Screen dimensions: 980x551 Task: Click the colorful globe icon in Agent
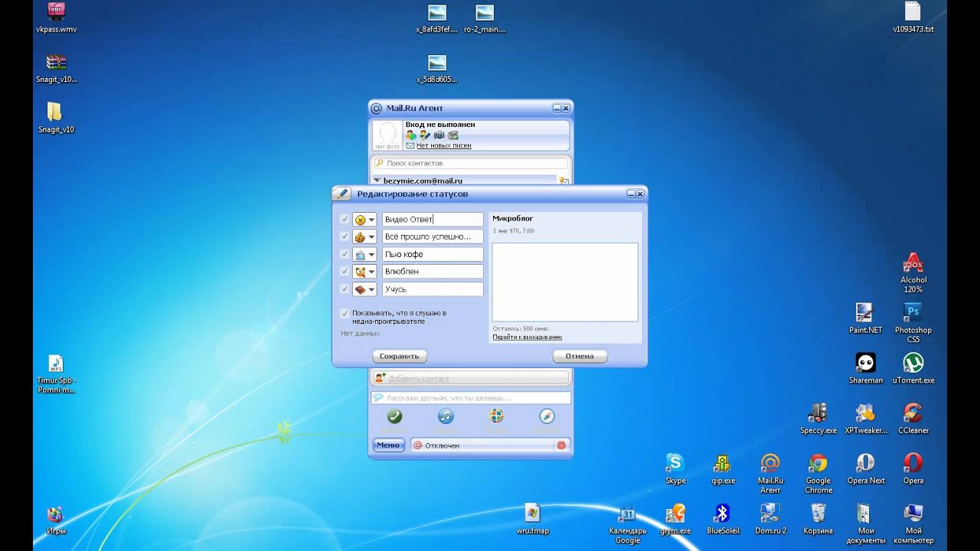pos(496,416)
